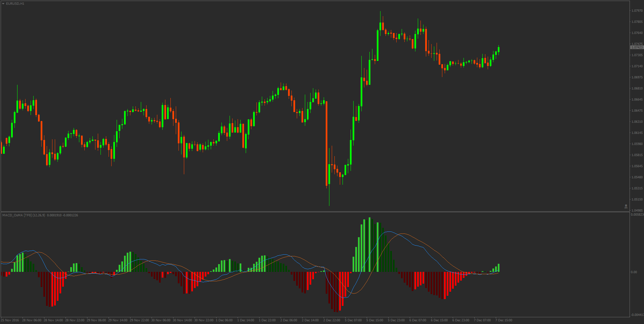Click the 6 Dec 15:00 time label
This screenshot has height=324, width=644.
point(439,320)
